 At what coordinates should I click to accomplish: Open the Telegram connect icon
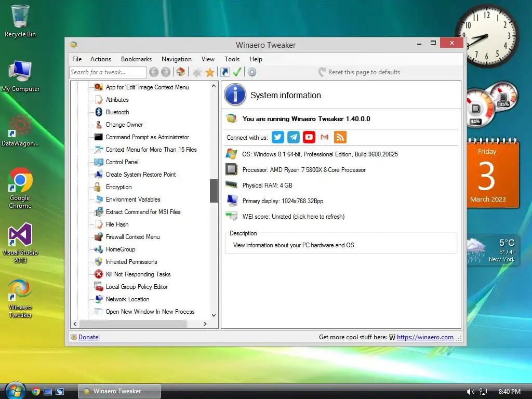(294, 137)
